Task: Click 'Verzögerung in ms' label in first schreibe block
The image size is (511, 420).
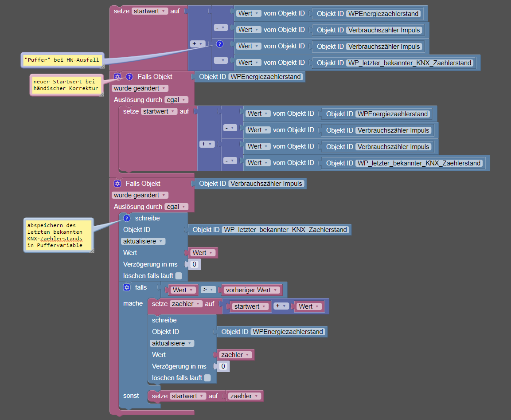Action: coord(150,264)
